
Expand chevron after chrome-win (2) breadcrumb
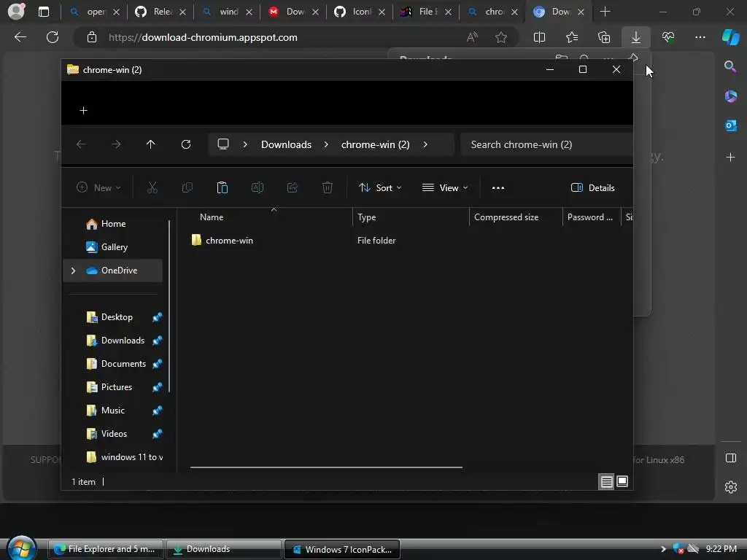[425, 144]
